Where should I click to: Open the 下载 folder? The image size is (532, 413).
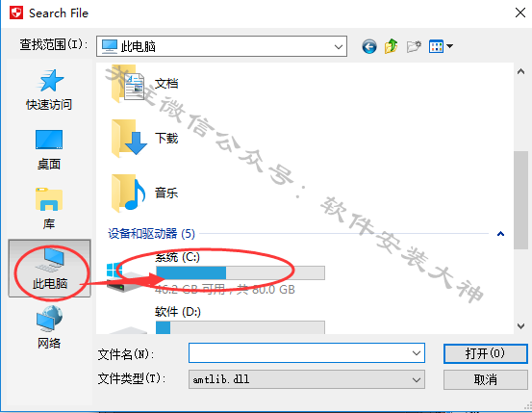click(x=145, y=139)
